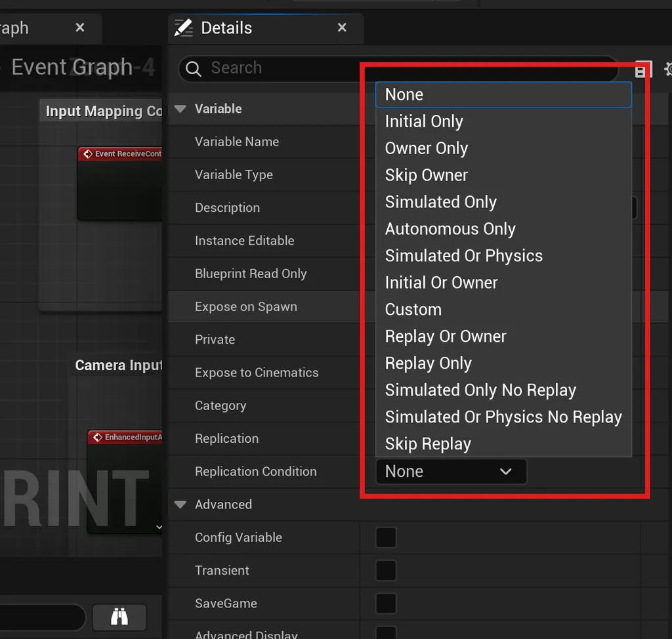Screen dimensions: 672x639
Task: Click the Description property label
Action: point(228,208)
